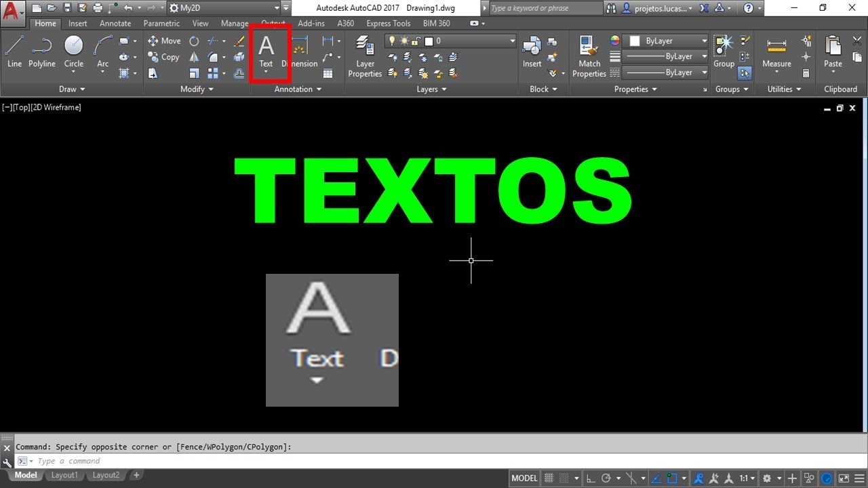Open the Text annotation tool
The height and width of the screenshot is (488, 868).
[266, 53]
